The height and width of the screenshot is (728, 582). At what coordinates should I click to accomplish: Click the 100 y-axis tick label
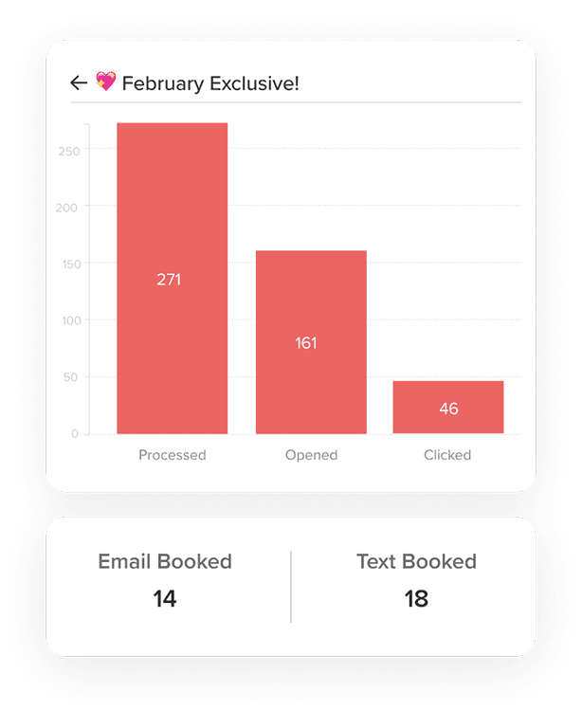[x=68, y=320]
